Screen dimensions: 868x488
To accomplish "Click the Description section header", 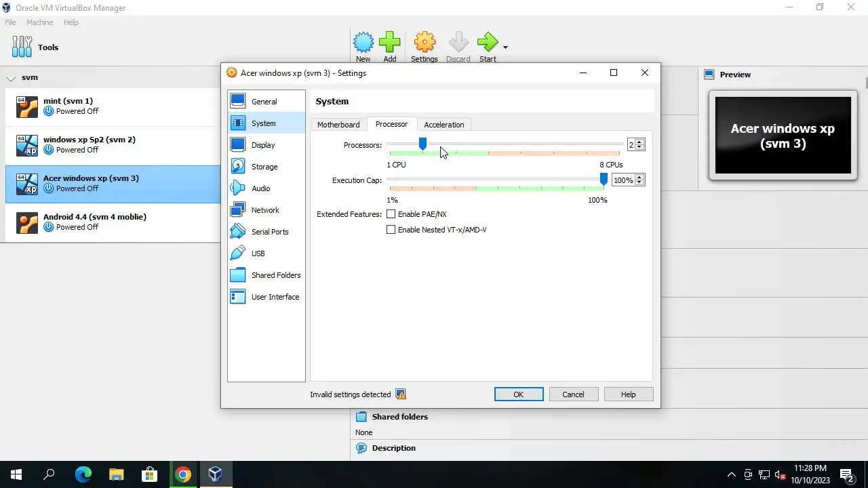I will point(393,448).
